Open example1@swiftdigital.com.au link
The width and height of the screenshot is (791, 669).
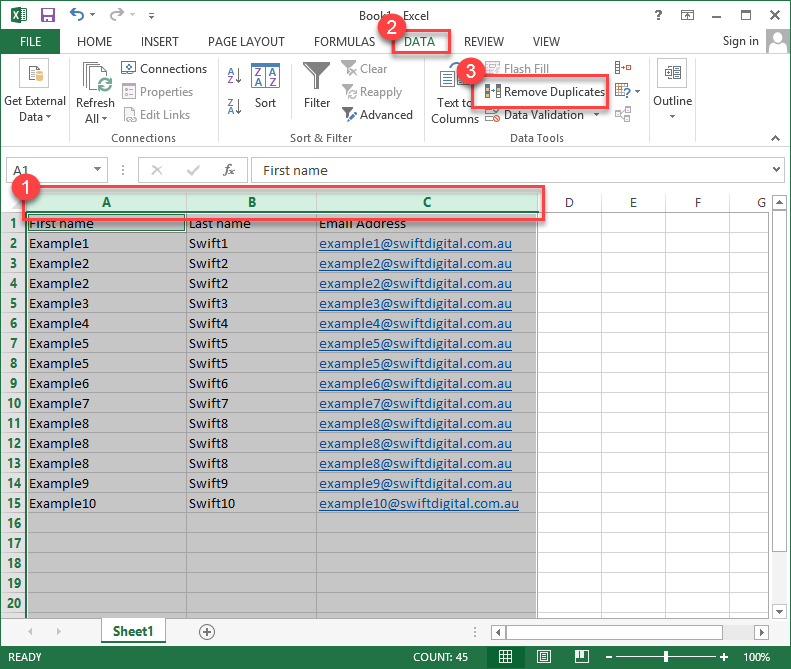pyautogui.click(x=415, y=243)
